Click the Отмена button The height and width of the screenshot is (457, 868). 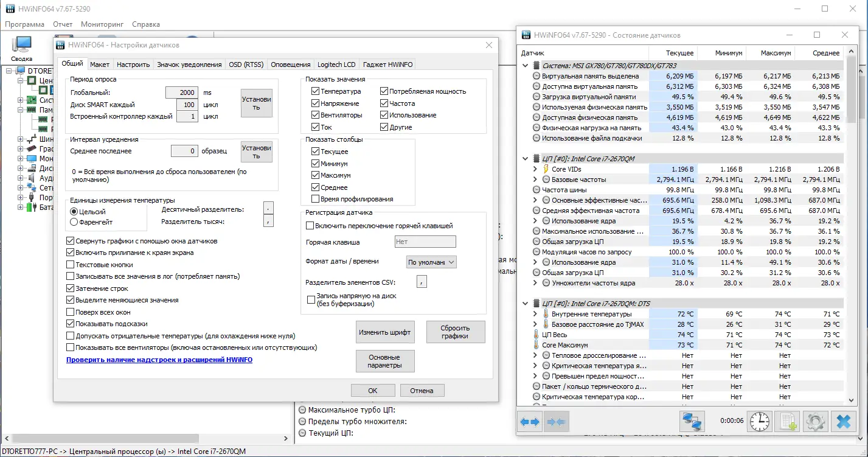pyautogui.click(x=422, y=391)
